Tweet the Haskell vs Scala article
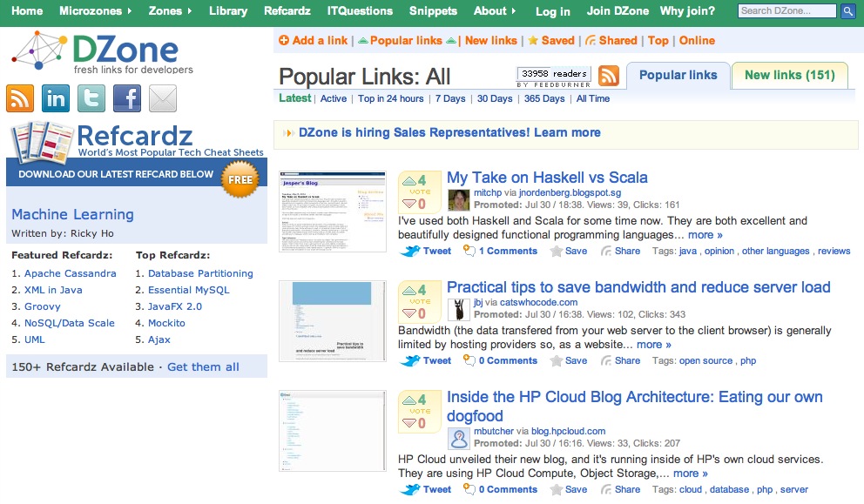 (425, 252)
